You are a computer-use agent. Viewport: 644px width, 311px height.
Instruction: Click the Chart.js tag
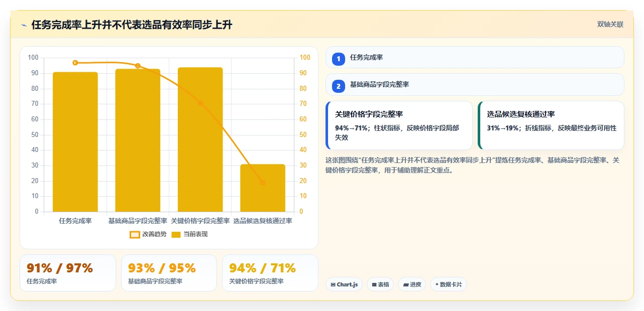tap(344, 284)
